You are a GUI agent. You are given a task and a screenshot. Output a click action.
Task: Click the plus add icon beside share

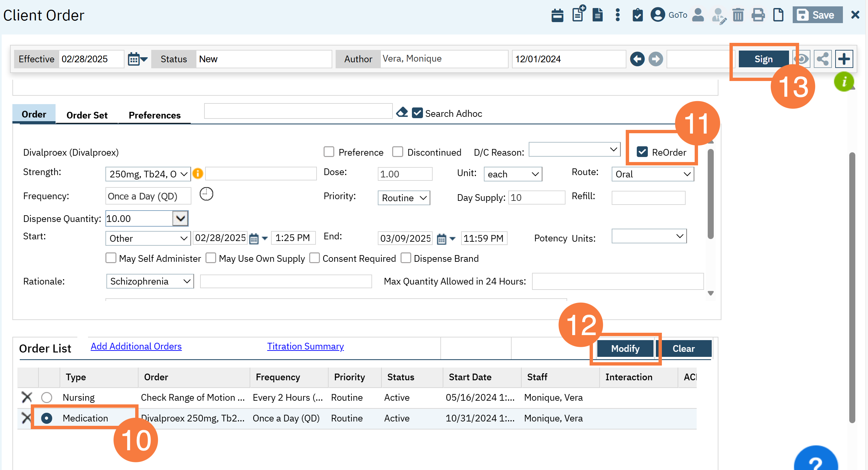(844, 59)
